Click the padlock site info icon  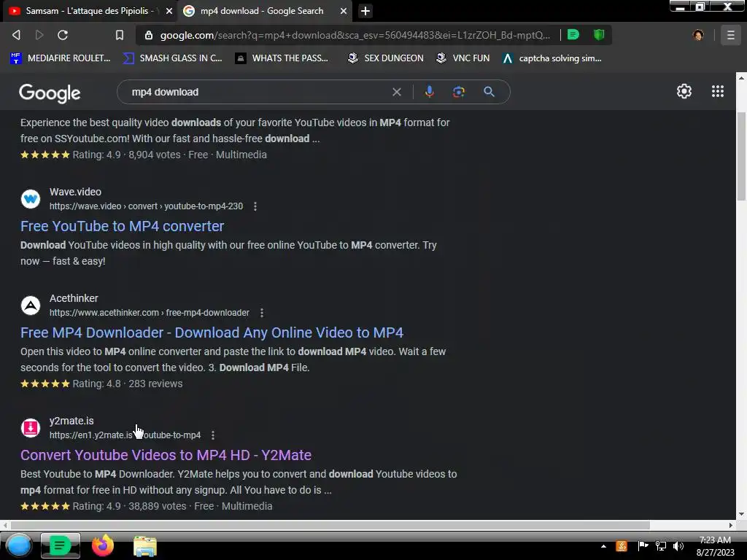tap(149, 35)
